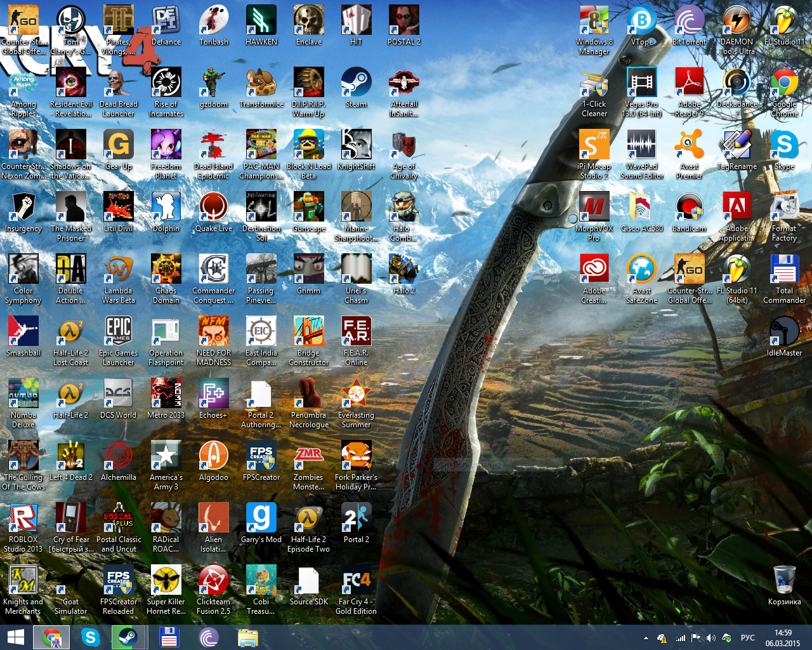The width and height of the screenshot is (812, 650).
Task: Open the HAWKEN game shortcut
Action: (261, 25)
